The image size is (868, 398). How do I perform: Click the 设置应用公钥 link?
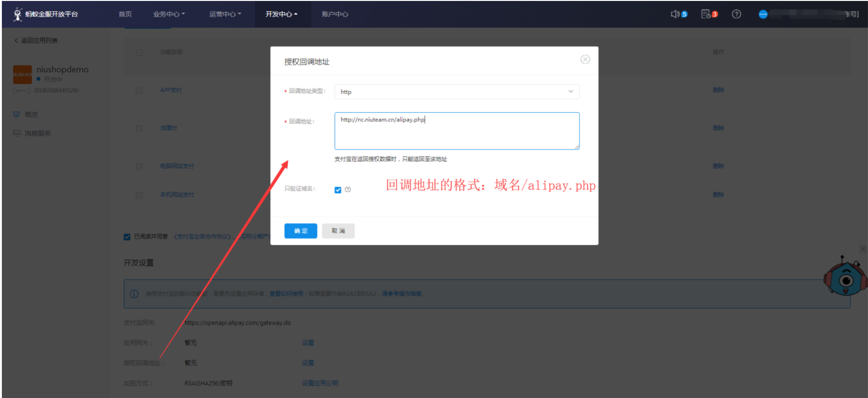click(320, 383)
